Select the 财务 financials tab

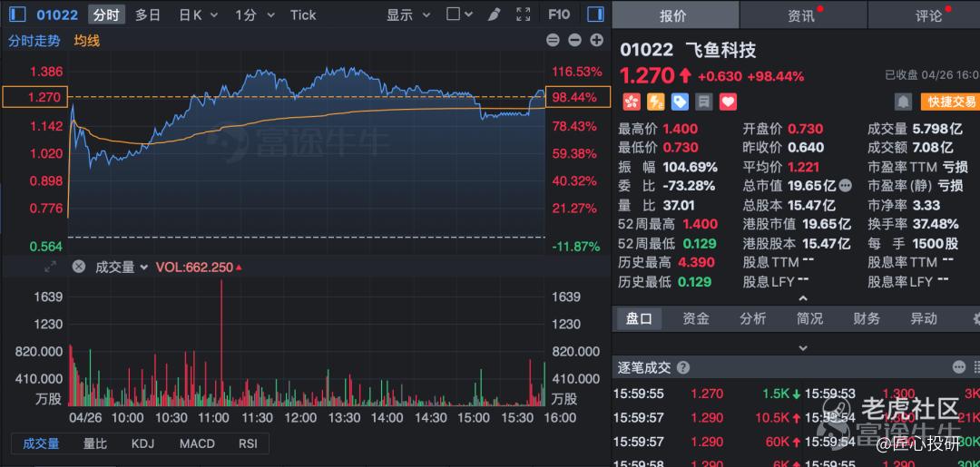[867, 318]
